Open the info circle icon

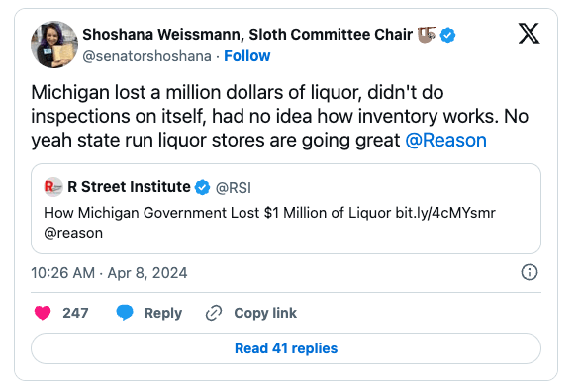coord(530,272)
